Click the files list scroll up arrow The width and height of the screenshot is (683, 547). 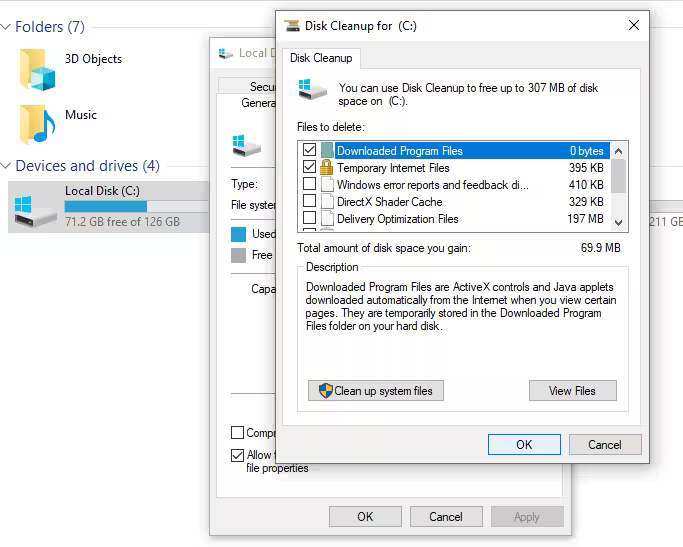click(x=619, y=151)
